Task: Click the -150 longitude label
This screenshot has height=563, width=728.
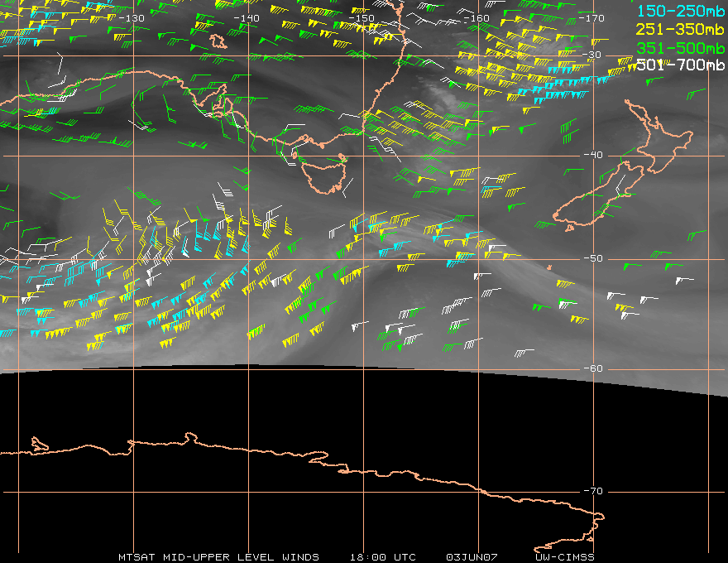Action: click(362, 18)
